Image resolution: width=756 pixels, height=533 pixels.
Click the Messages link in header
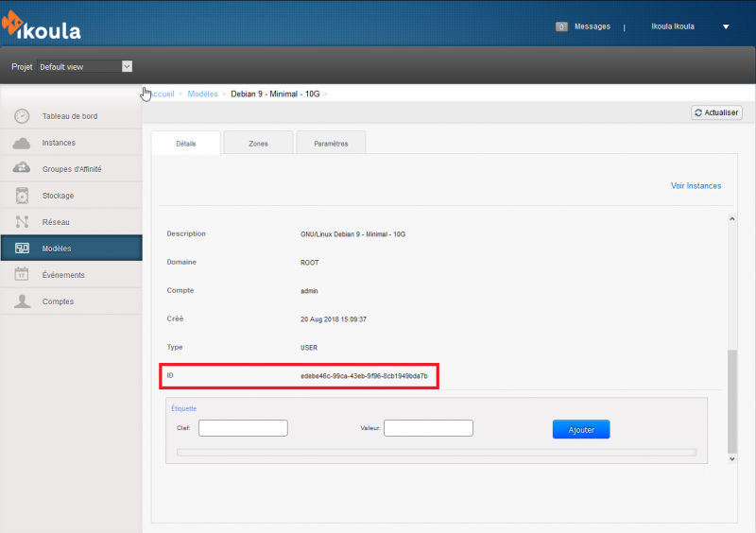coord(593,26)
